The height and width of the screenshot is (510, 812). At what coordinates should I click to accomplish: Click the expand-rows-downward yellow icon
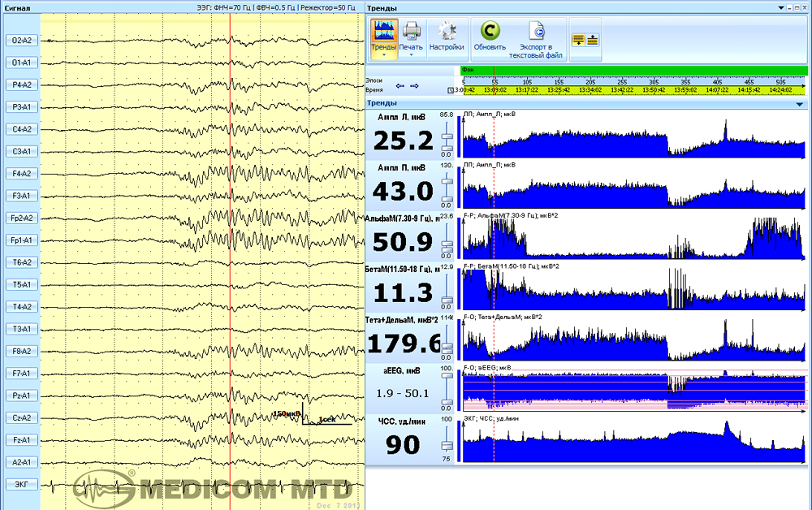(578, 40)
